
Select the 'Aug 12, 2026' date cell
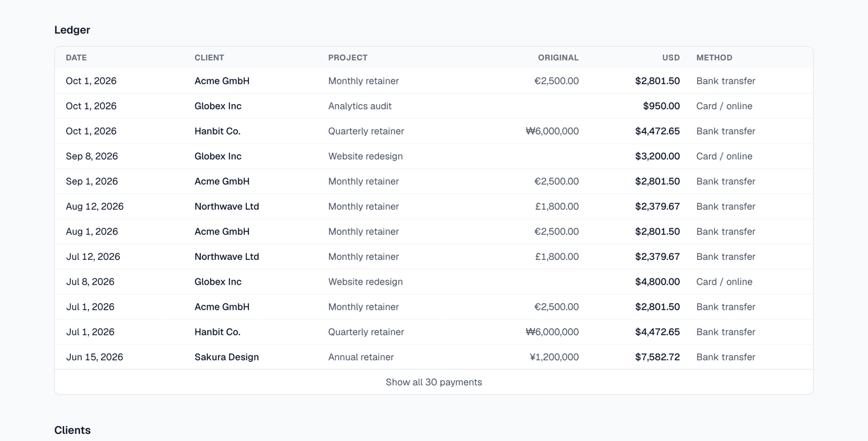[x=95, y=206]
